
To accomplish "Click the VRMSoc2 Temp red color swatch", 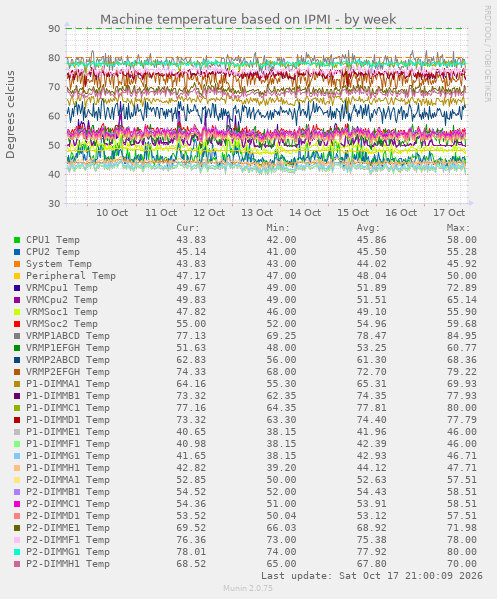I will pyautogui.click(x=17, y=324).
